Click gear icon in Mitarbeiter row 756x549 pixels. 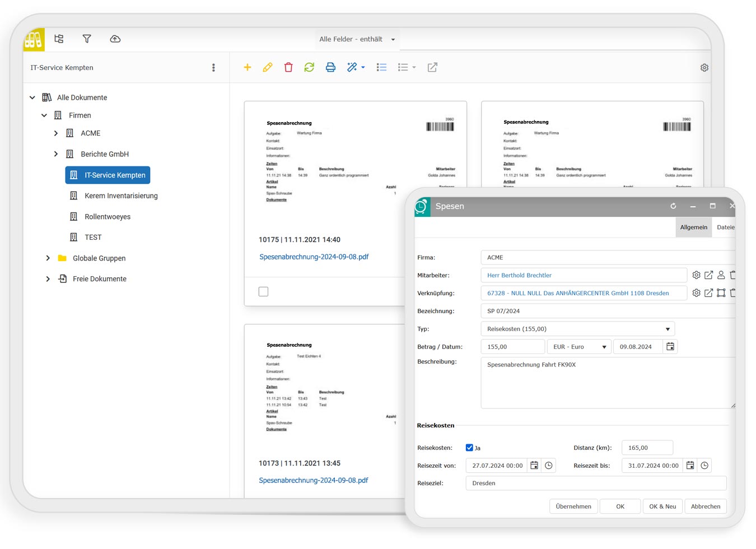click(696, 275)
